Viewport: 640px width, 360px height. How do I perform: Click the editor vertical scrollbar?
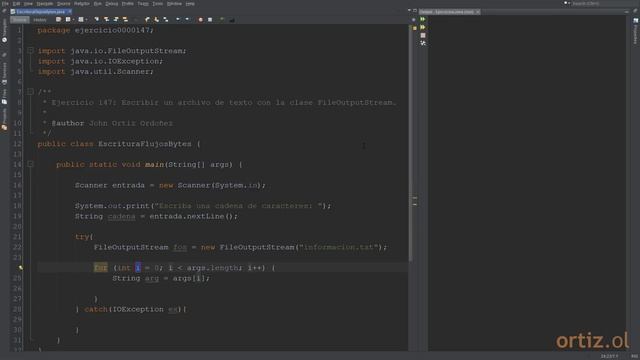pos(410,143)
